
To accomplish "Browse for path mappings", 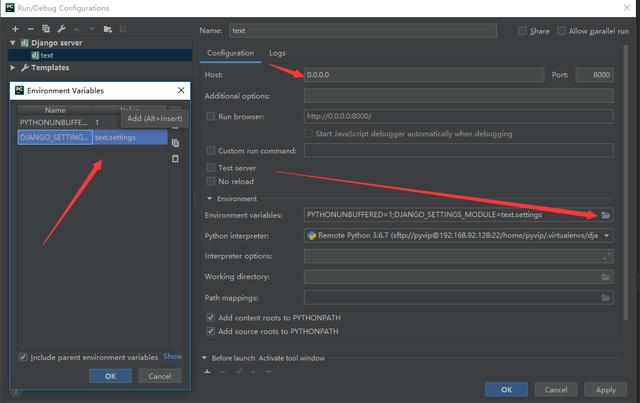I will tap(606, 298).
